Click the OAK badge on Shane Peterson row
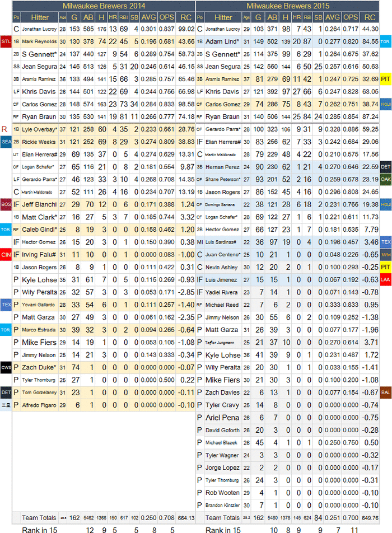 pos(385,180)
